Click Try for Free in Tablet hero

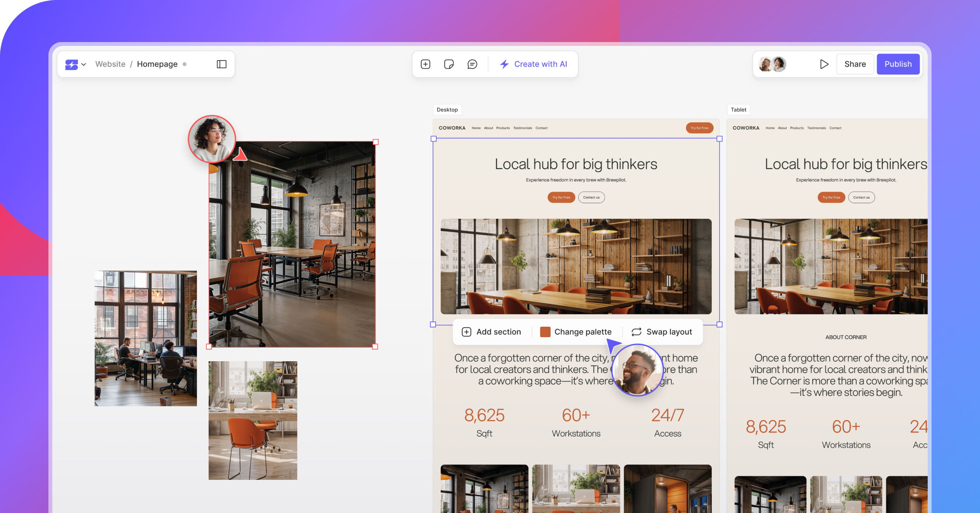[x=831, y=197]
